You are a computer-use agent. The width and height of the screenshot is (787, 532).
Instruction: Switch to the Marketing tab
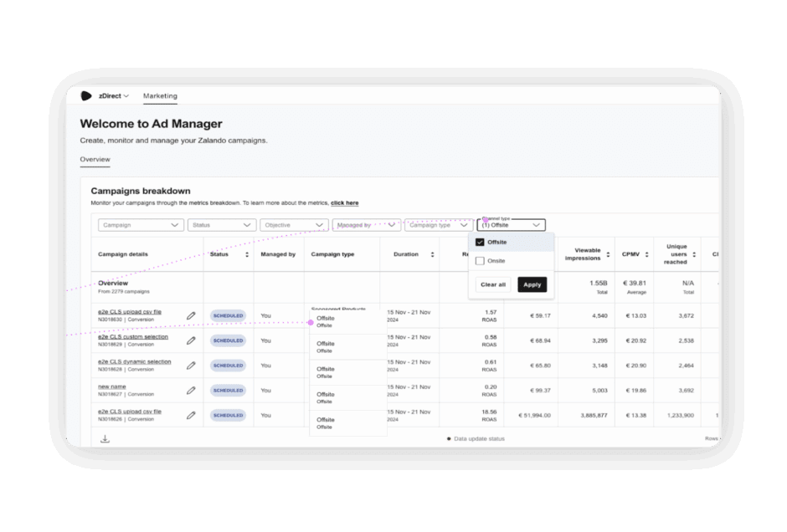point(160,95)
